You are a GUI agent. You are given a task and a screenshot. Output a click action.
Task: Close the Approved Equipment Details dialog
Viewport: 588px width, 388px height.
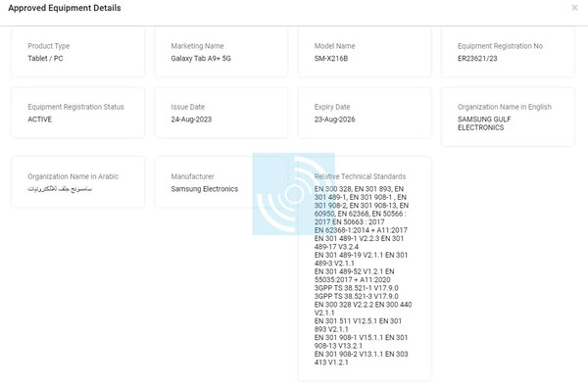coord(574,8)
